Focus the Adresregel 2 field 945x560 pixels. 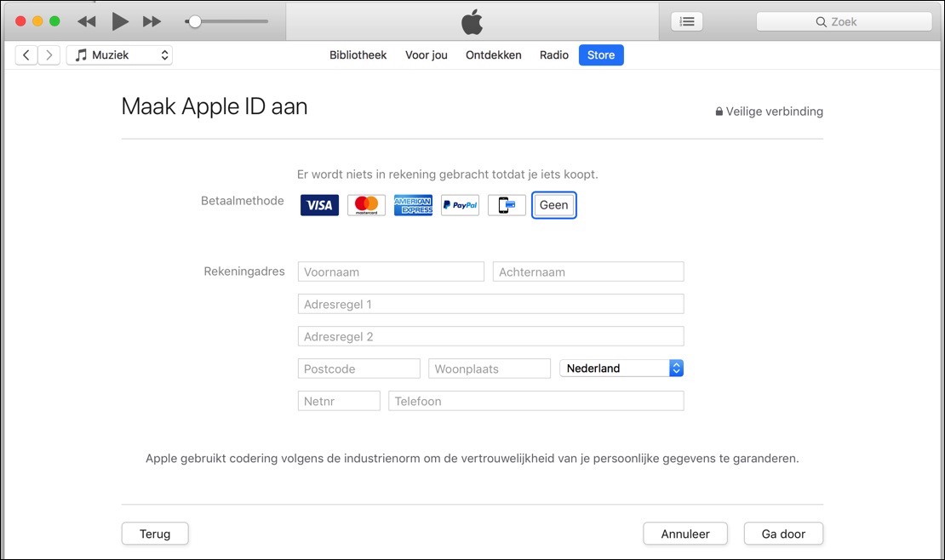point(490,336)
